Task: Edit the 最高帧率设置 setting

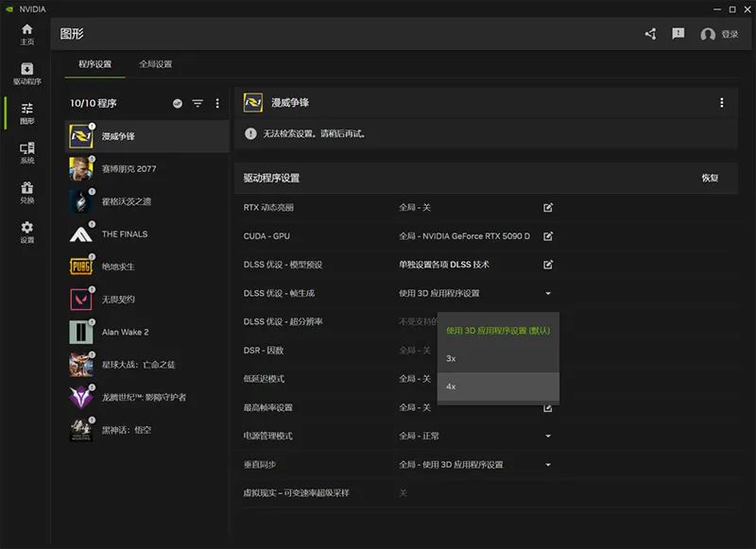Action: pos(548,409)
